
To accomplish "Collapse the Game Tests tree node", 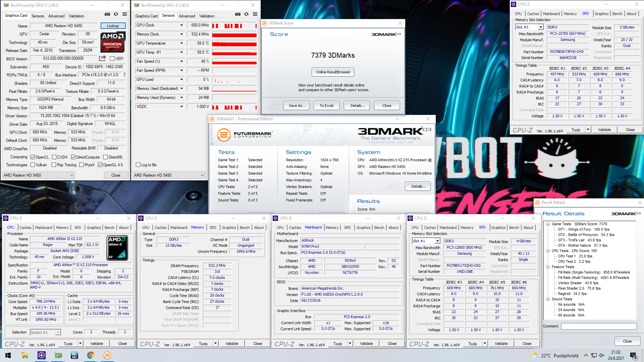I will pyautogui.click(x=548, y=224).
